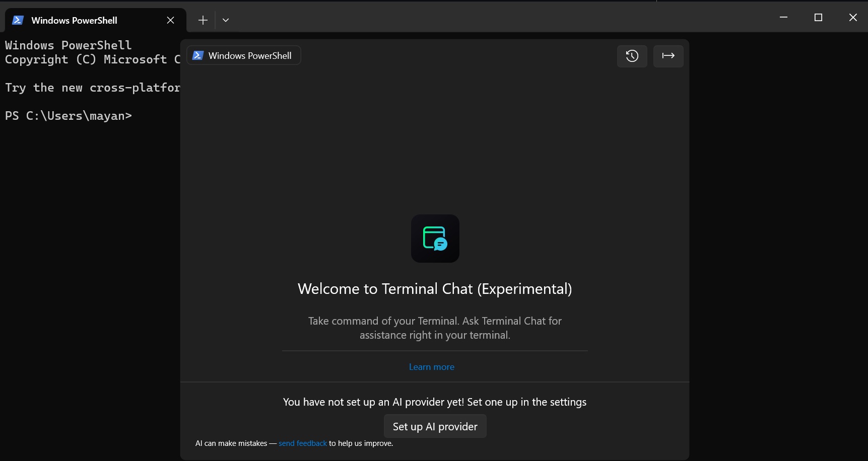This screenshot has height=461, width=868.
Task: Close the Windows PowerShell tab
Action: point(170,20)
